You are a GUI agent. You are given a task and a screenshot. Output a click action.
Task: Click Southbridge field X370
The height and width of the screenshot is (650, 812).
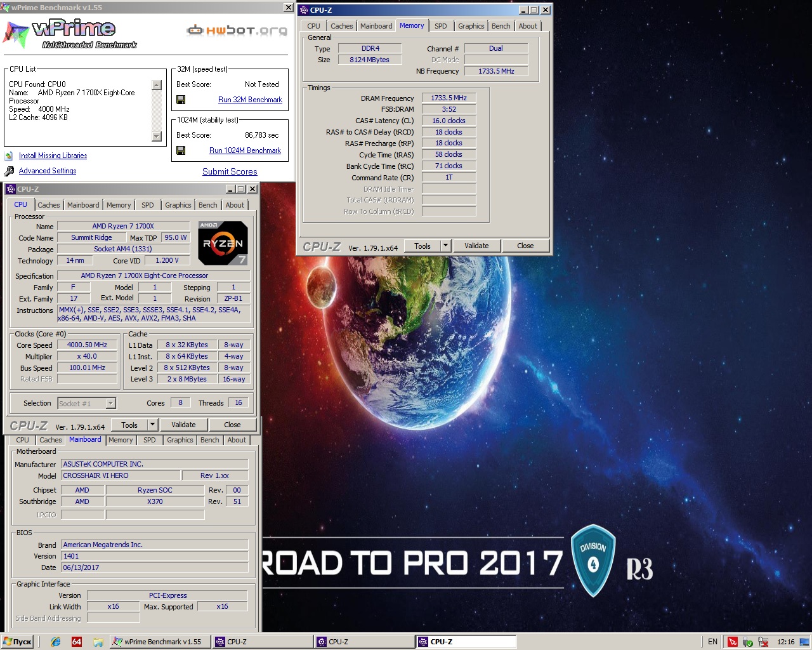[x=155, y=501]
